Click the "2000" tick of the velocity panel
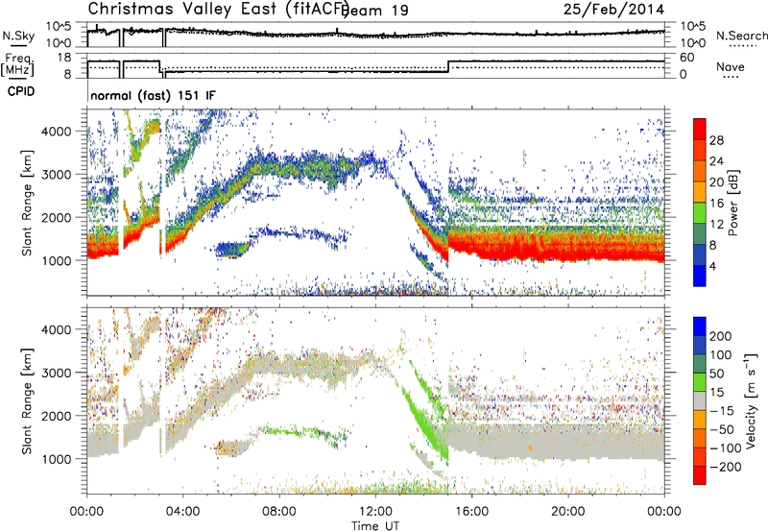 point(58,416)
